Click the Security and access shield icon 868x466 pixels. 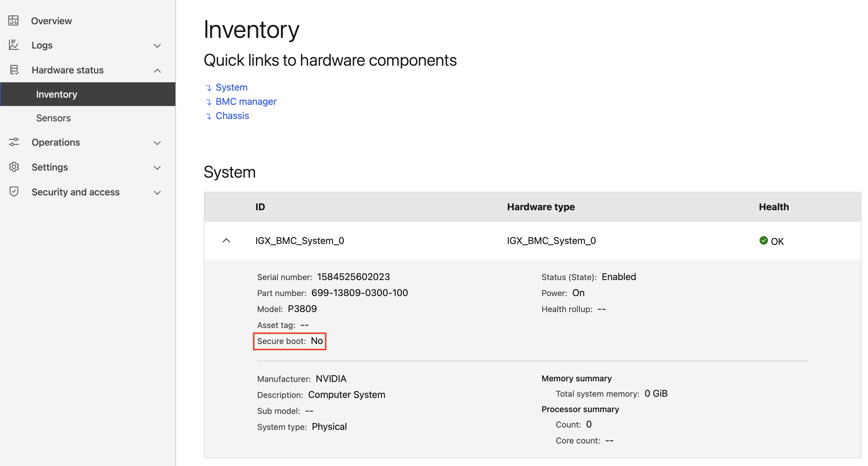(14, 192)
